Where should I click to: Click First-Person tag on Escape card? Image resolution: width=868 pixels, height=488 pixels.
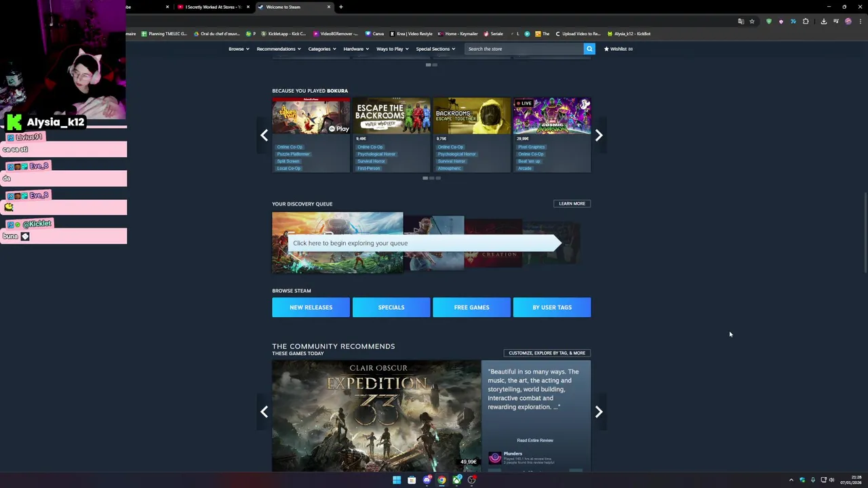coord(369,168)
